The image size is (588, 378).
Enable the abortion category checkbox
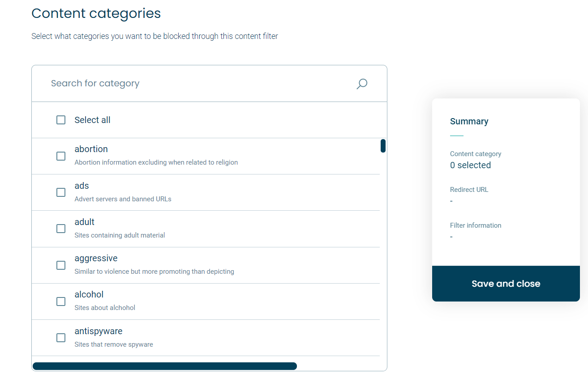tap(61, 156)
